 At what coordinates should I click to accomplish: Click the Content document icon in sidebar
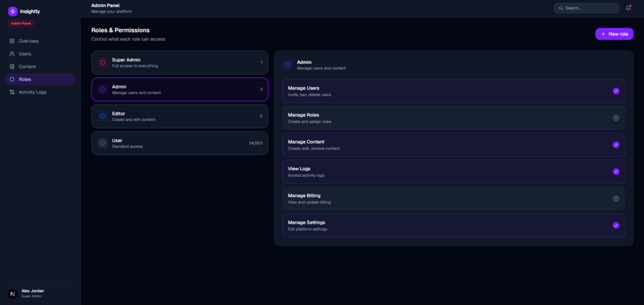(12, 67)
